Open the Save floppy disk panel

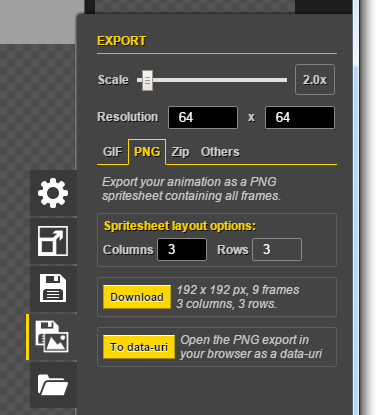53,289
